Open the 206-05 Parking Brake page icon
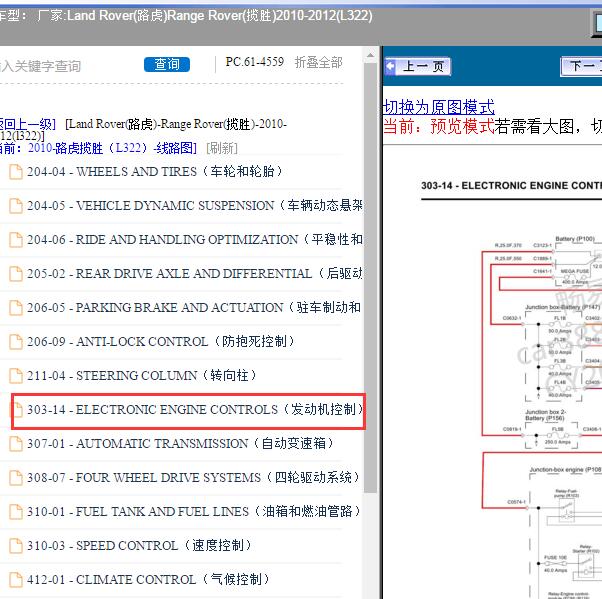Viewport: 602px width, 599px height. coord(16,308)
